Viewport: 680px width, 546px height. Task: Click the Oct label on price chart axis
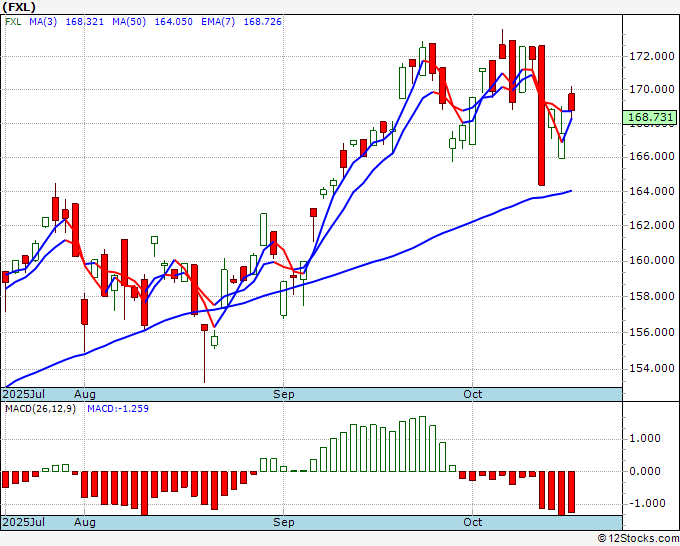click(473, 394)
